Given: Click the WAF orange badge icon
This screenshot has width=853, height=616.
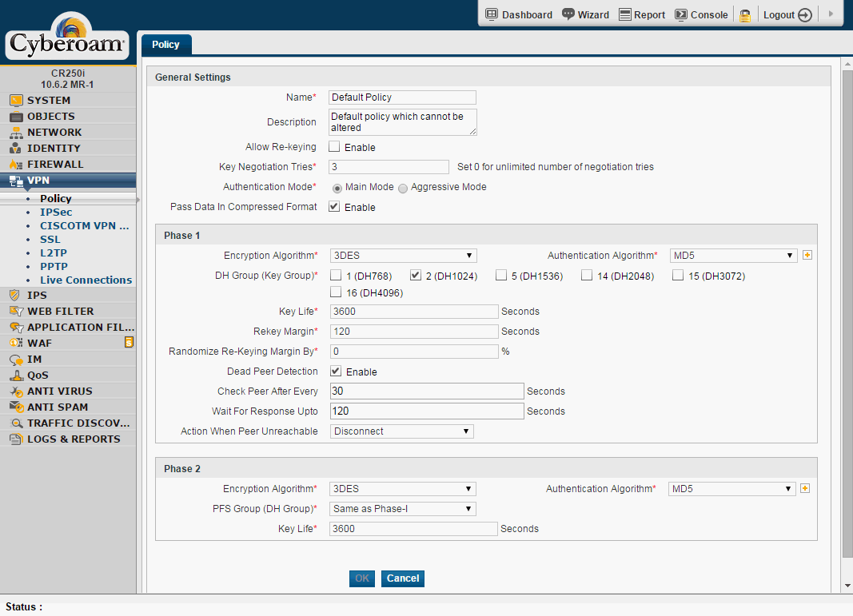Looking at the screenshot, I should click(x=129, y=342).
